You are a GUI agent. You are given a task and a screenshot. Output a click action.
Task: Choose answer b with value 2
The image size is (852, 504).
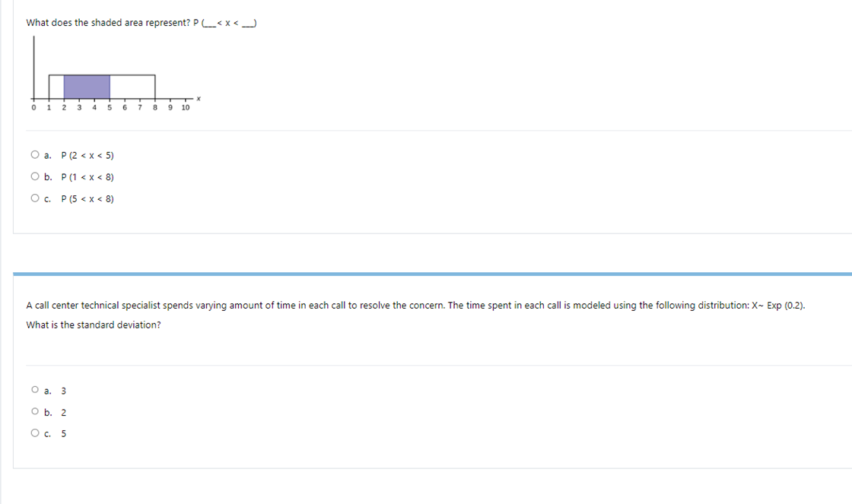point(35,411)
